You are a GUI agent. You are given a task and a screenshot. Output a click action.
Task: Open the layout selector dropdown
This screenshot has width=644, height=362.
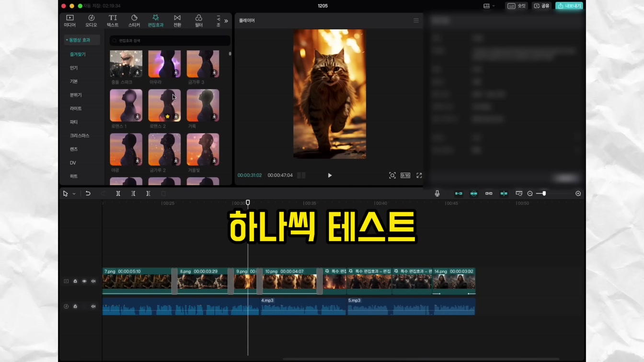[x=489, y=6]
